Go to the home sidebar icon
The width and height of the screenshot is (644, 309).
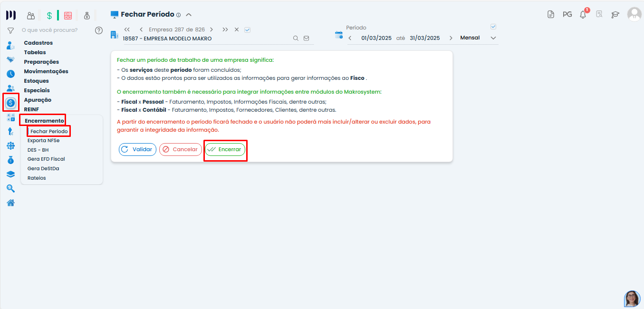coord(10,203)
